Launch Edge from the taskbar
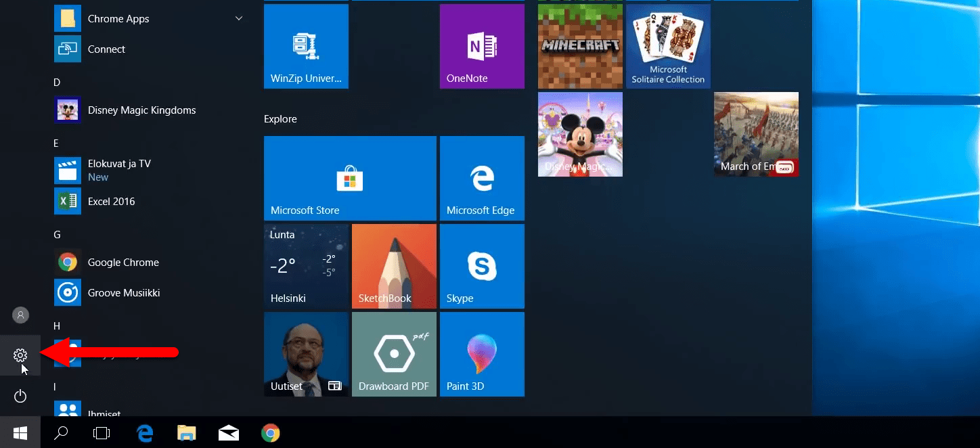 (x=144, y=432)
